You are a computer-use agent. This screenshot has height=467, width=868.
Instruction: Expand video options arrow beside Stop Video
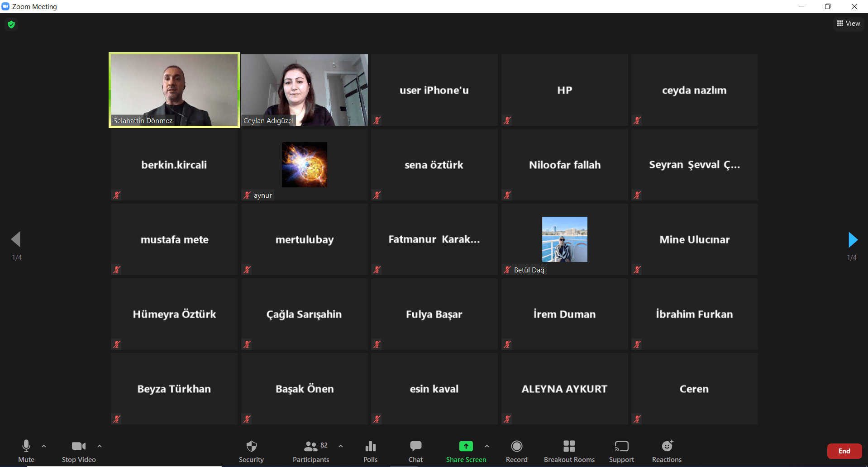100,446
